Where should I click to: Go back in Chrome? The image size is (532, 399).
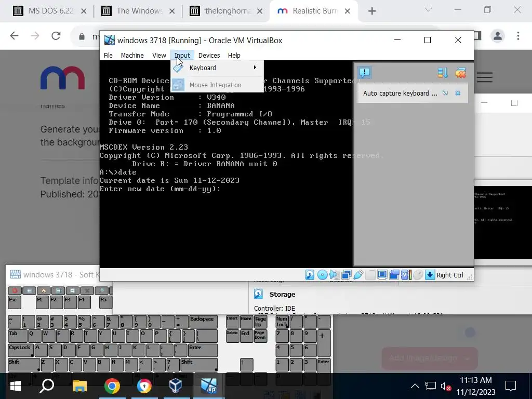tap(14, 36)
